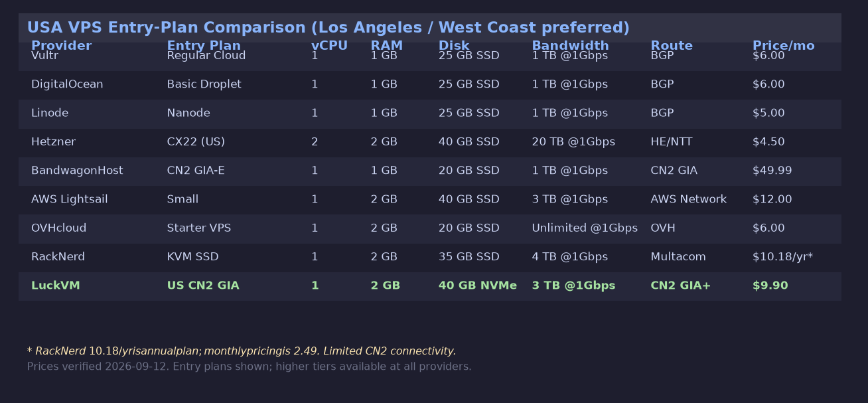The width and height of the screenshot is (868, 403).
Task: Click Hetzner's 40 GB SSD disk cell
Action: (469, 142)
